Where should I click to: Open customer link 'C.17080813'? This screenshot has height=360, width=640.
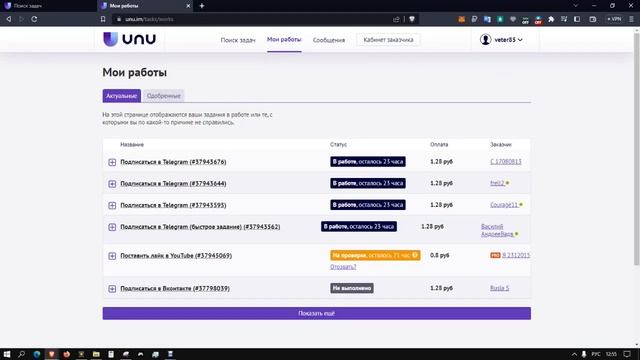506,162
